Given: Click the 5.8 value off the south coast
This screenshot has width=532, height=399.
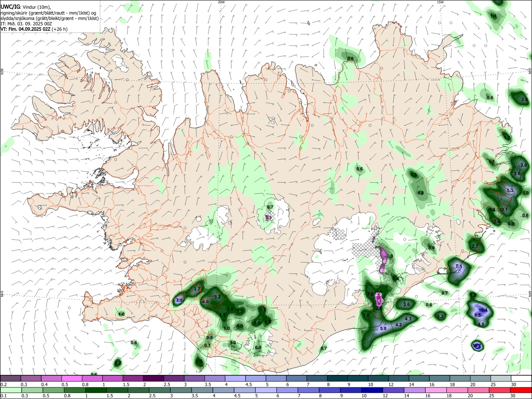Looking at the screenshot, I should point(383,328).
